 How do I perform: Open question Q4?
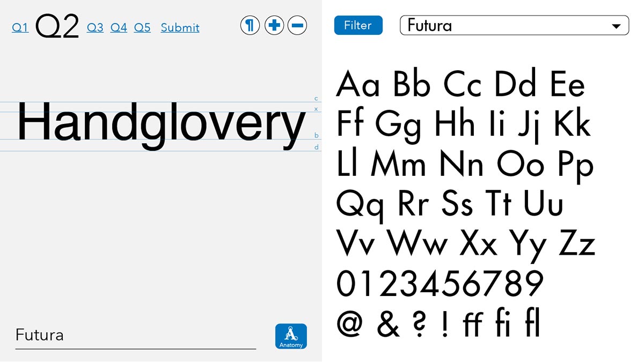click(119, 27)
